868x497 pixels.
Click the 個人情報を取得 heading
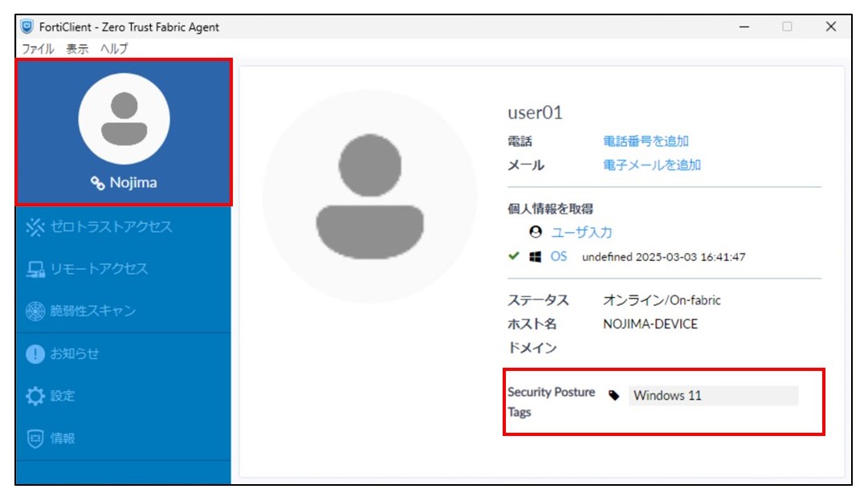coord(550,209)
